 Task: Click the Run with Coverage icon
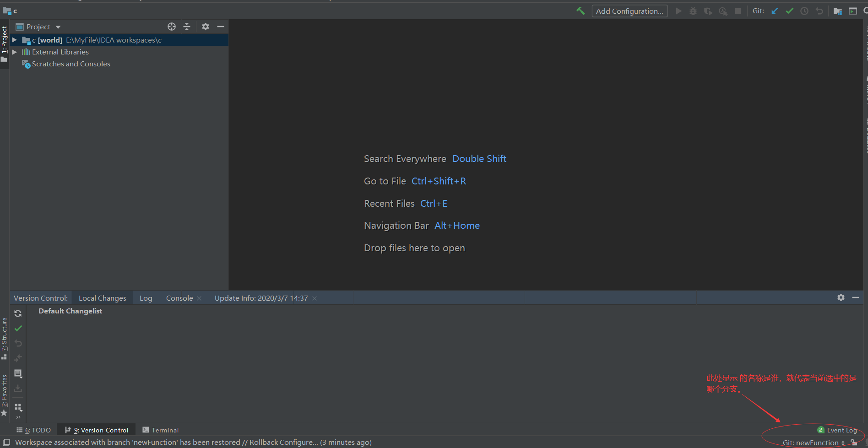[708, 11]
